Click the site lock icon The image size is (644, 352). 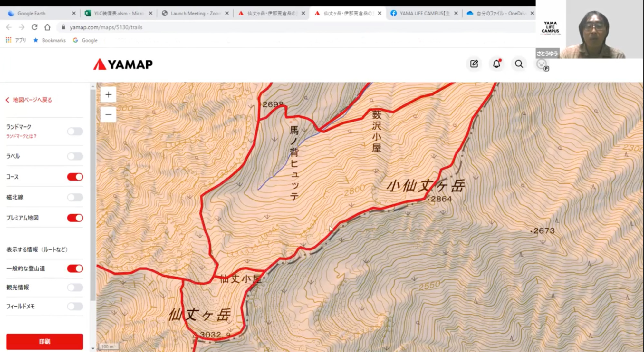pos(63,27)
